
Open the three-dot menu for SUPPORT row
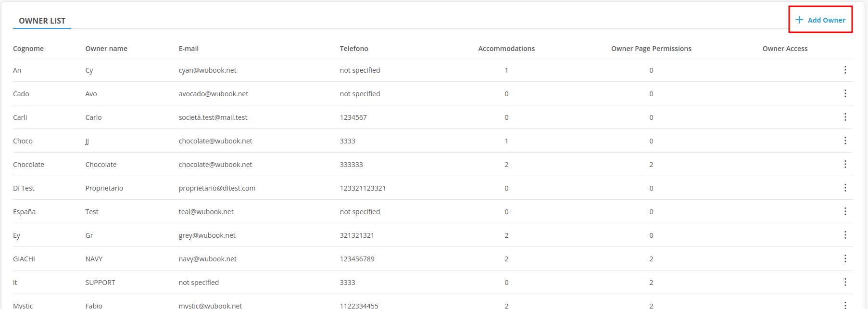tap(845, 282)
